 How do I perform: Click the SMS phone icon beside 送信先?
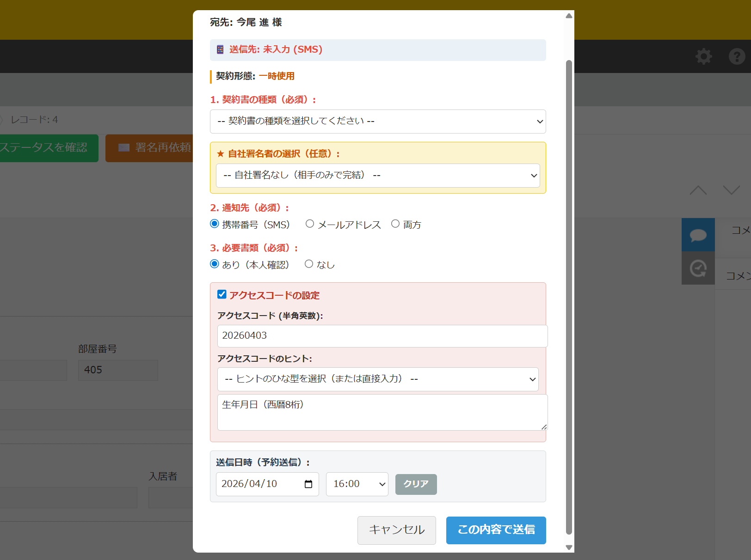pyautogui.click(x=220, y=49)
